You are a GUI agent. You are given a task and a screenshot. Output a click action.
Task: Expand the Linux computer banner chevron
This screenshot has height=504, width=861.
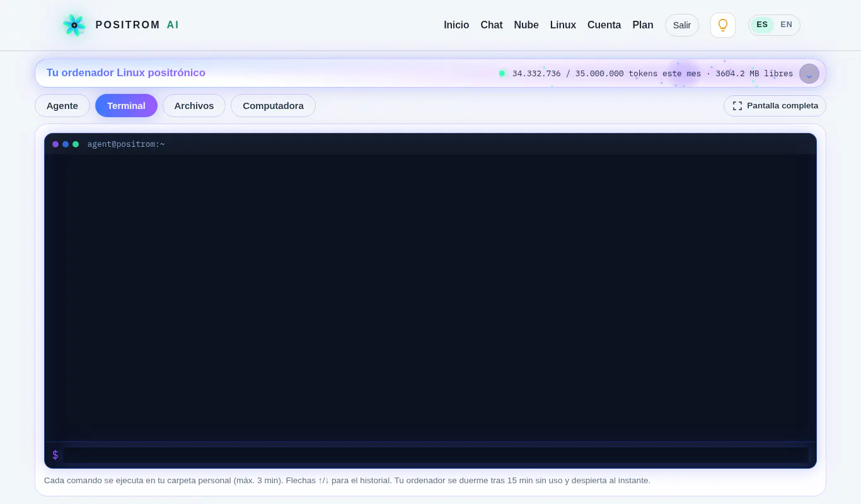point(809,74)
